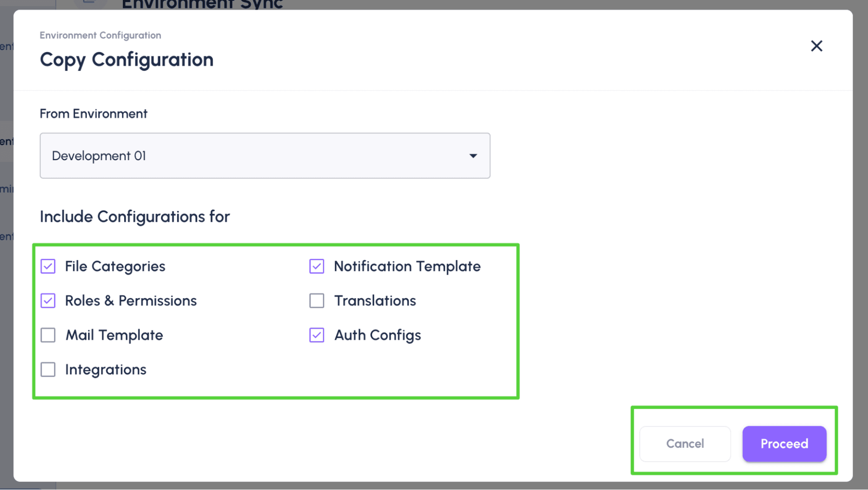
Task: Click the File Categories checkbox icon
Action: tap(48, 266)
